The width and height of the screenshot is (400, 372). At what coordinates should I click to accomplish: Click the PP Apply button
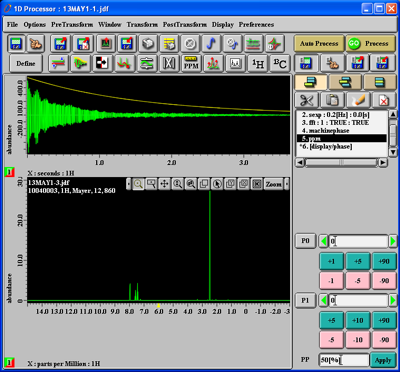tap(383, 360)
